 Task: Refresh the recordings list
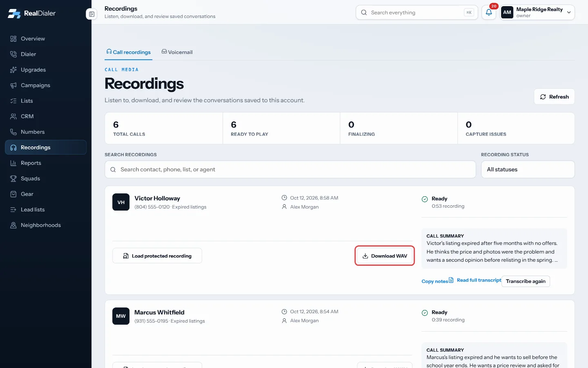pos(554,97)
